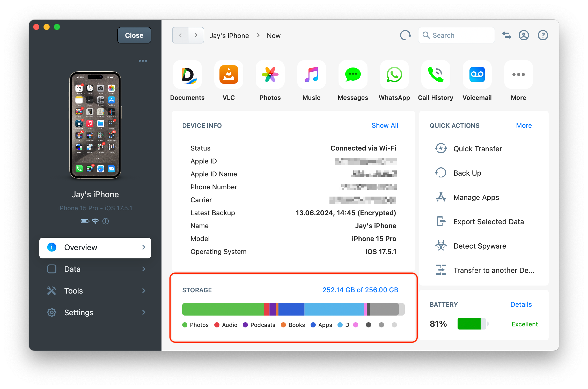Expand the Settings chevron
588x389 pixels.
[144, 313]
